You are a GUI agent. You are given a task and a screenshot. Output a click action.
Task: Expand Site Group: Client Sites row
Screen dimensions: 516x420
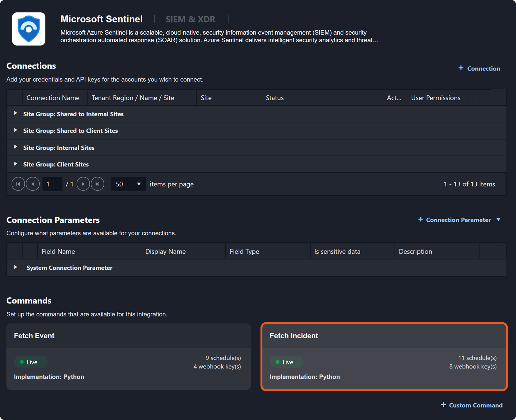(15, 164)
